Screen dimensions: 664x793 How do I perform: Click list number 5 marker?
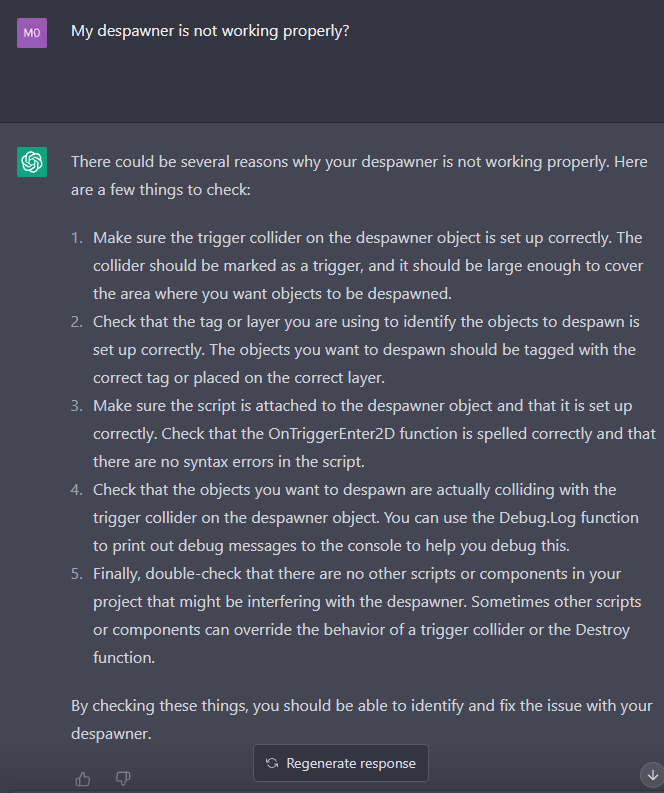(x=76, y=574)
